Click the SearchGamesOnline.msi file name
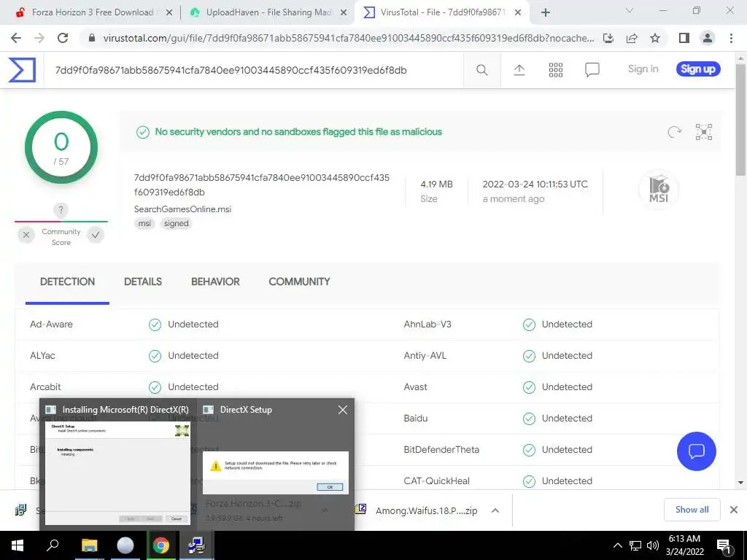 pos(182,209)
